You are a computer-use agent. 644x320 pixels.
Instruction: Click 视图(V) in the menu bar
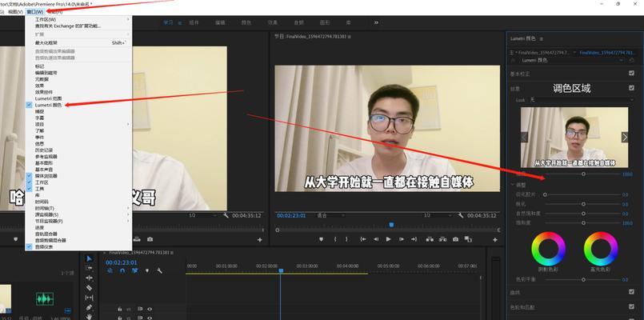coord(16,12)
